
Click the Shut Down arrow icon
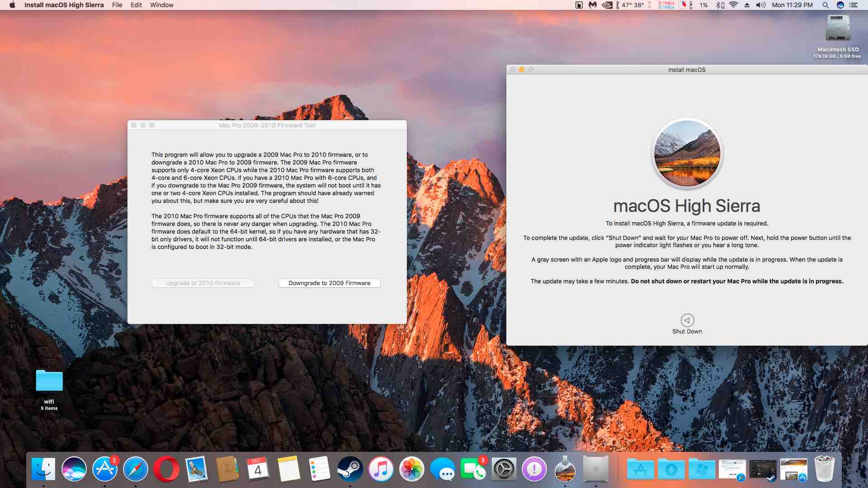(687, 320)
